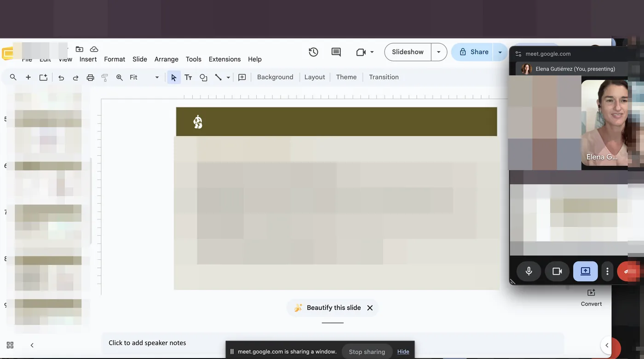644x359 pixels.
Task: Show the side panel chevron at bottom right
Action: [607, 345]
